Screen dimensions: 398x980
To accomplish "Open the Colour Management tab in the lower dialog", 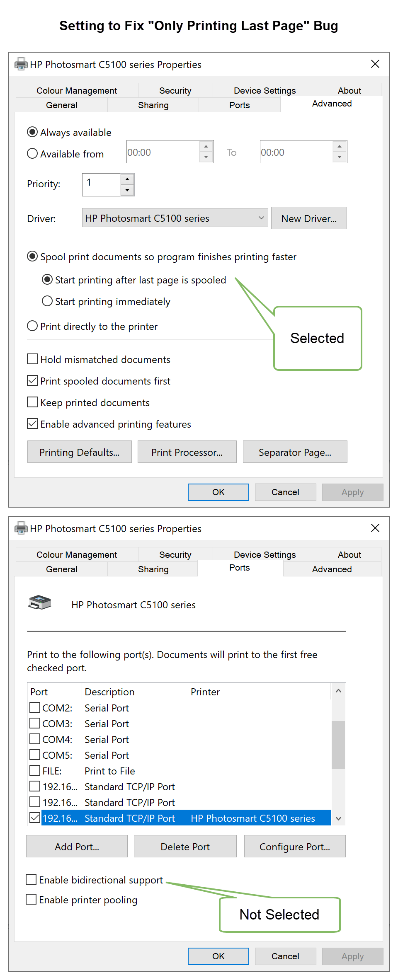I will tap(77, 555).
